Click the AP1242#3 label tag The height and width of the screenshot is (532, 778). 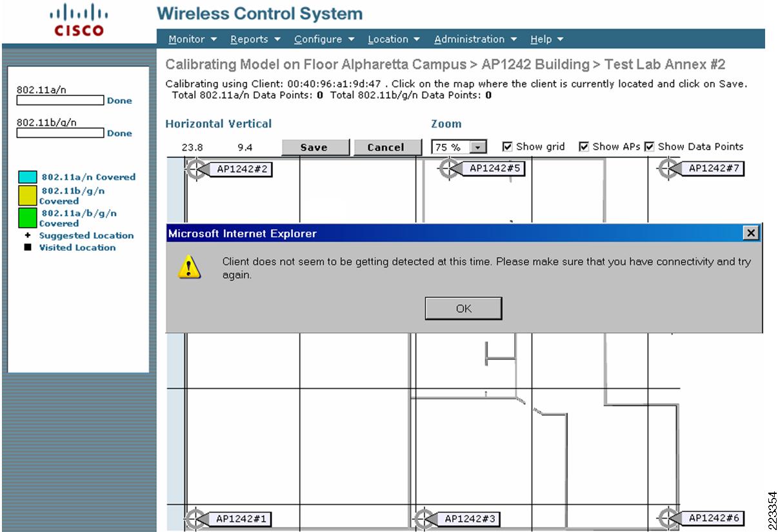(468, 518)
